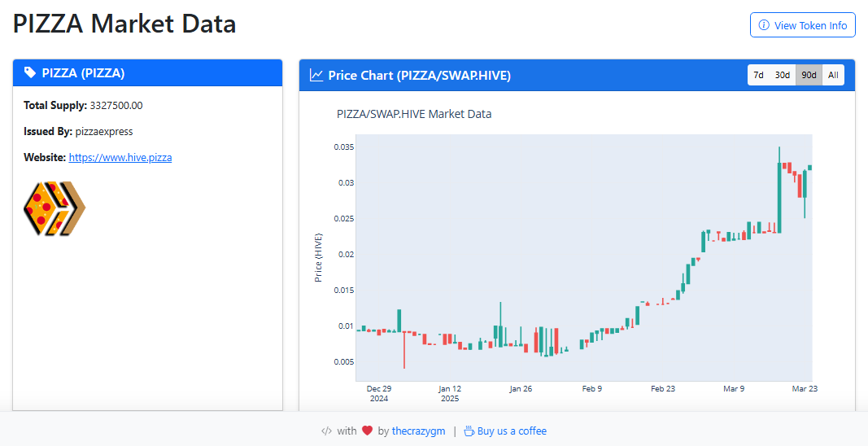Click the Feb 23 x-axis label

coord(663,389)
